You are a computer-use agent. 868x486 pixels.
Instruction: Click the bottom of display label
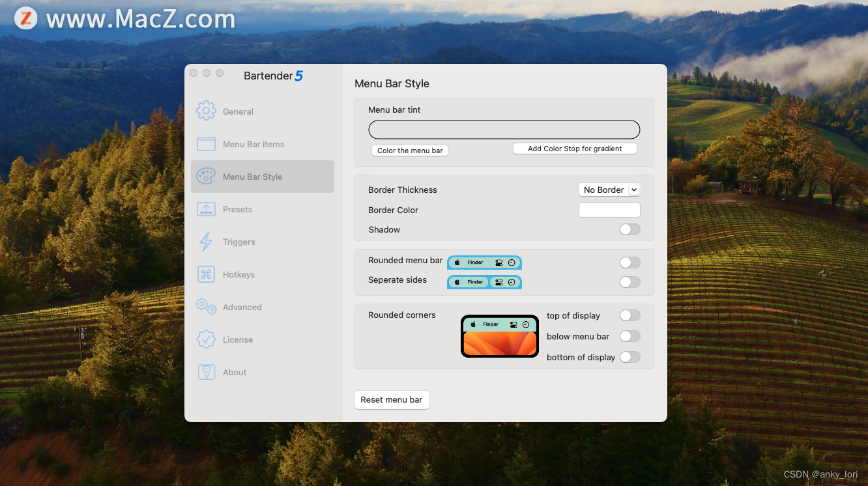pos(581,358)
